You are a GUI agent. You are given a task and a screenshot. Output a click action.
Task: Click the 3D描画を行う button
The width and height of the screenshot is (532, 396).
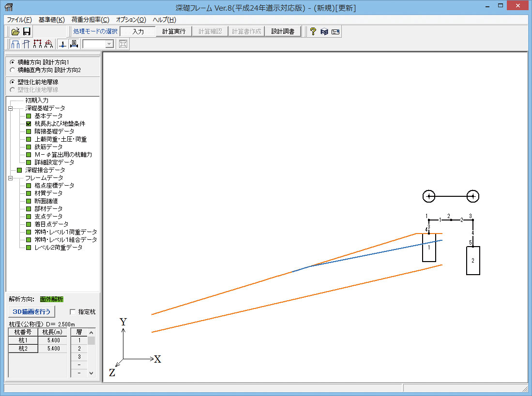pyautogui.click(x=31, y=312)
